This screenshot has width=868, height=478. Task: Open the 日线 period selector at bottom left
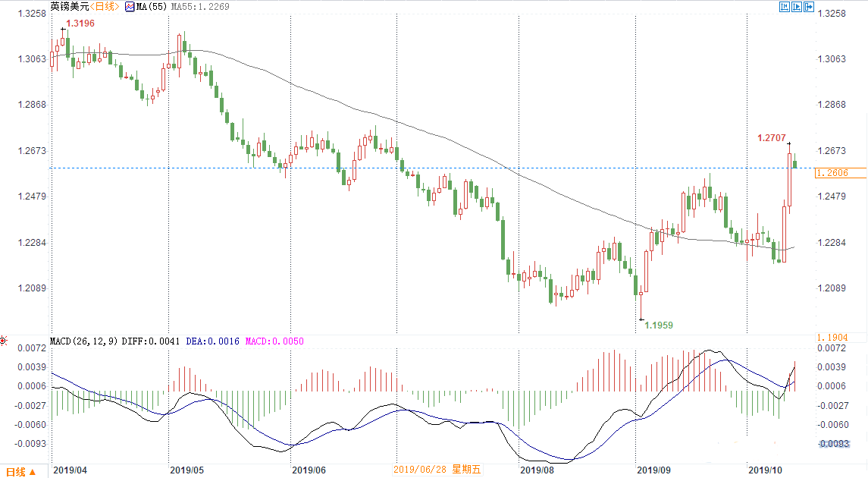click(x=20, y=471)
